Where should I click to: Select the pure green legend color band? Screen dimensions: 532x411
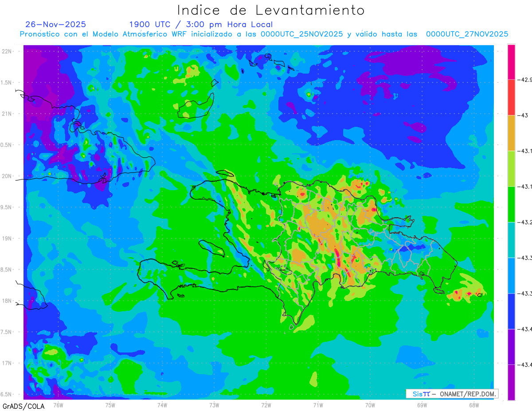(x=511, y=204)
